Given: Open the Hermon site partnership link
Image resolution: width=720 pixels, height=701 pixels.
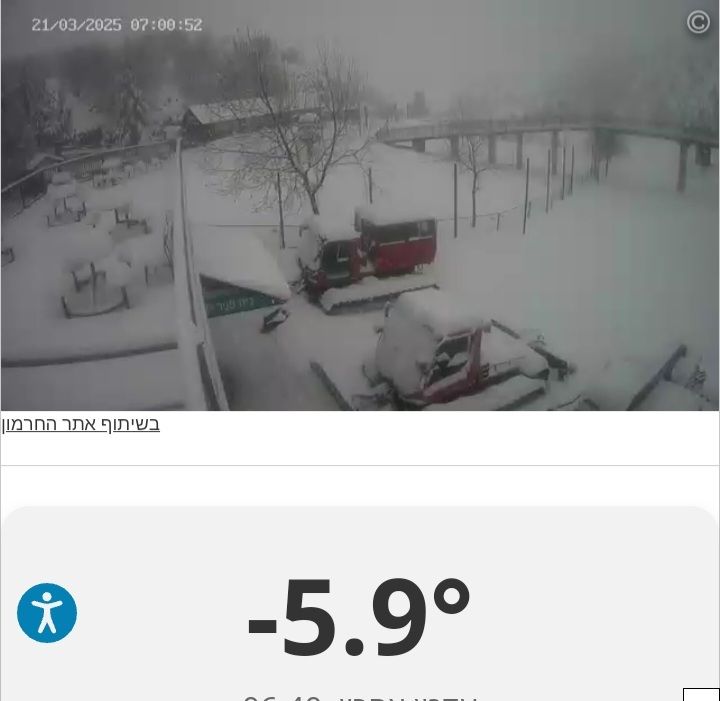Looking at the screenshot, I should click(x=81, y=424).
